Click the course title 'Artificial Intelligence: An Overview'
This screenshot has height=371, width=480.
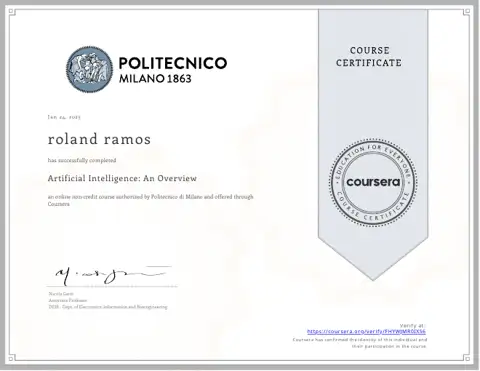pos(122,178)
